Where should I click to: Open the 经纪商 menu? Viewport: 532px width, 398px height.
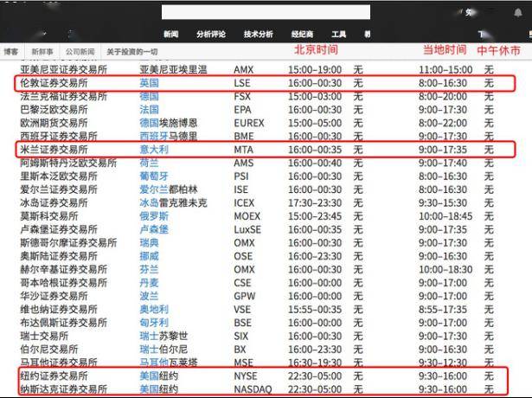(x=302, y=34)
